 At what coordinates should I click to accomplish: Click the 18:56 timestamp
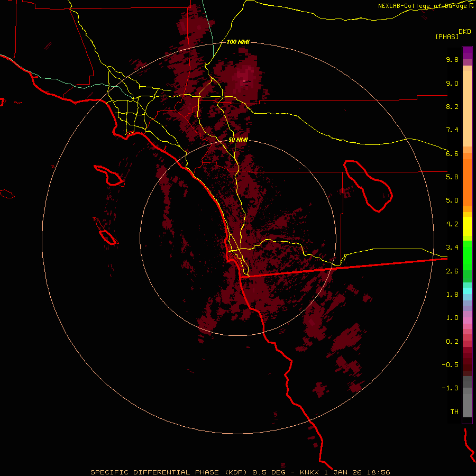click(x=379, y=472)
